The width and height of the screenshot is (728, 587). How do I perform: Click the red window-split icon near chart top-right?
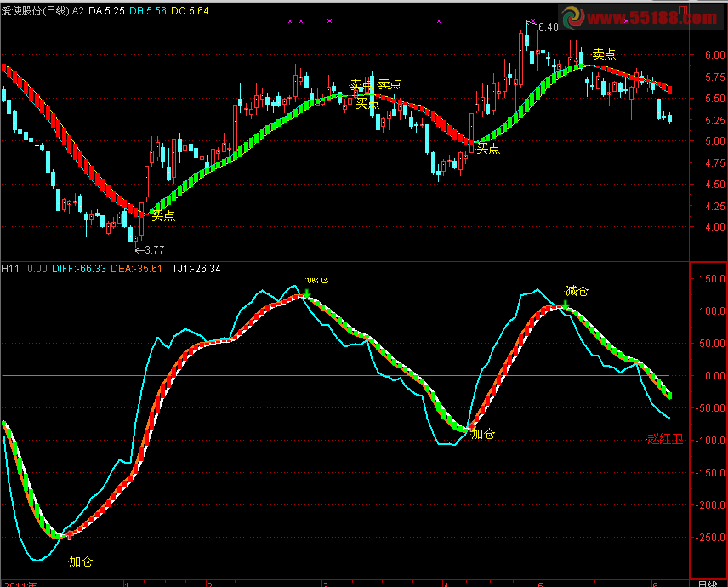[683, 9]
